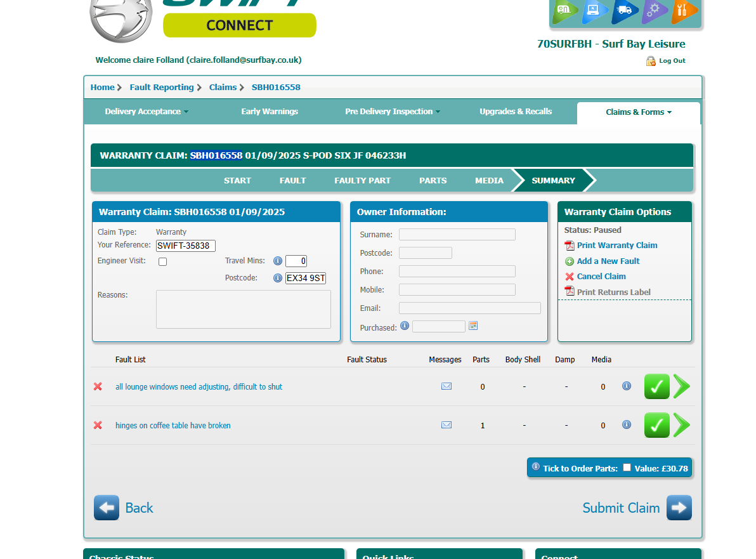This screenshot has width=756, height=559.
Task: Open the light blue laptop icon section
Action: pyautogui.click(x=594, y=11)
